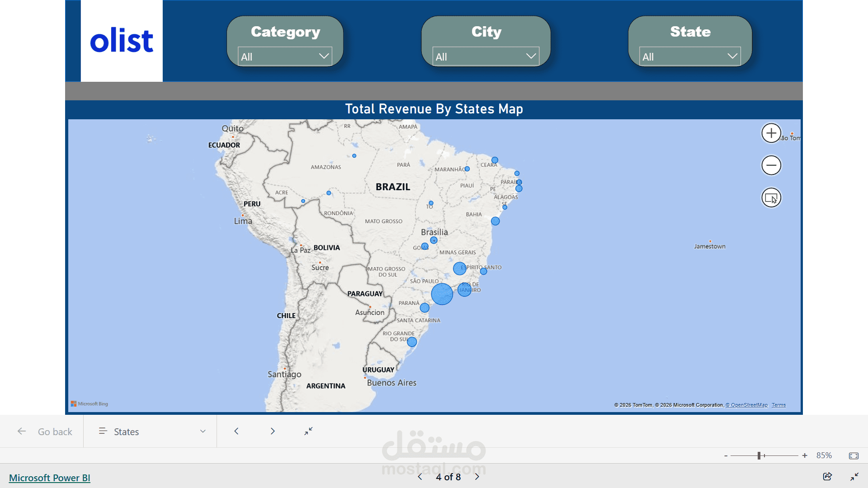
Task: Click the previous bookmark chevron beside States
Action: (236, 432)
